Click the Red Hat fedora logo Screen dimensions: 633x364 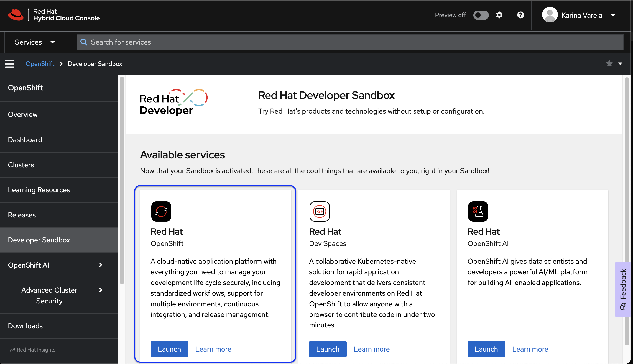pos(16,15)
